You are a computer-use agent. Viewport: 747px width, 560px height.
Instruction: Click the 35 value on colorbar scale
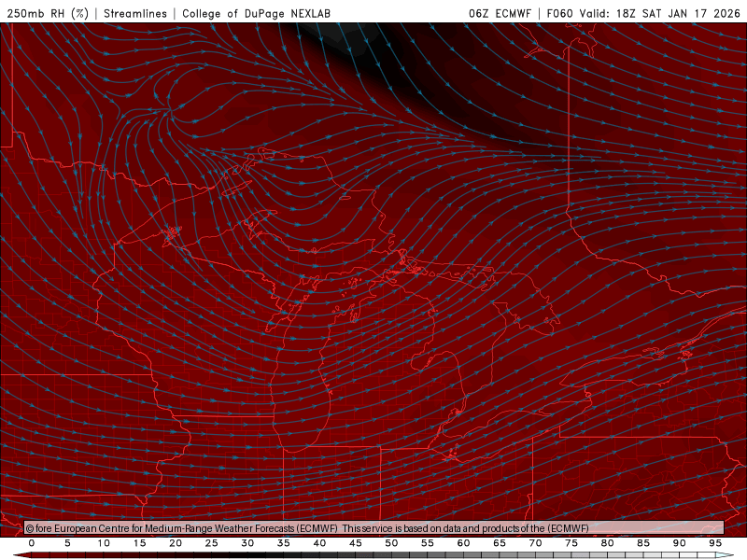click(284, 543)
